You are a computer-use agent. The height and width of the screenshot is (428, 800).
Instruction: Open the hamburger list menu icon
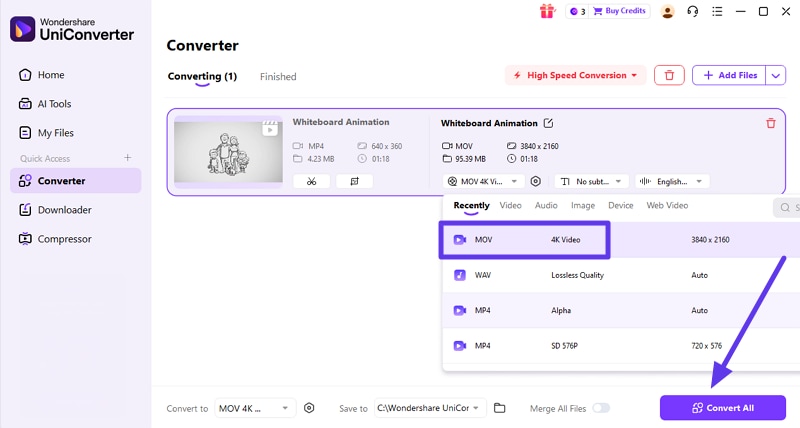tap(717, 11)
